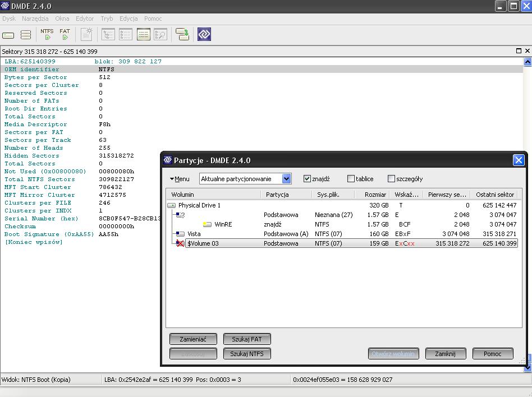Click the Total NTFS Sectors value 309822127

[x=116, y=179]
